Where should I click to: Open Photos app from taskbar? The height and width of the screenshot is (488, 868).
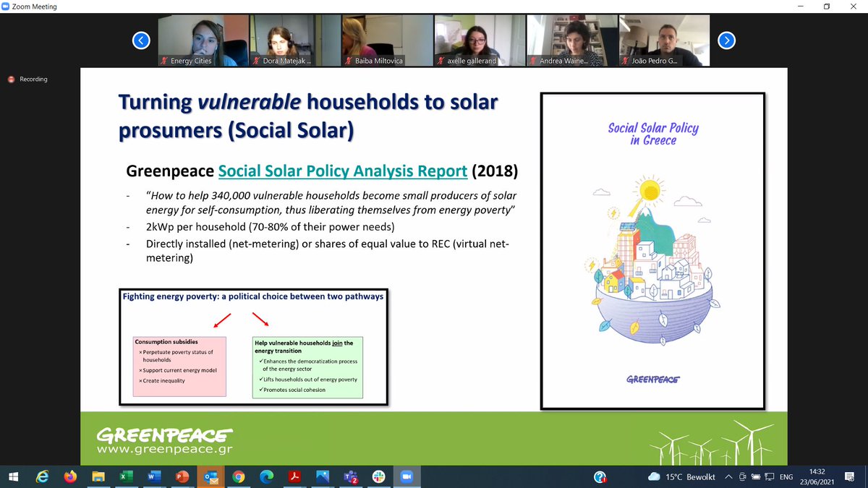tap(322, 477)
